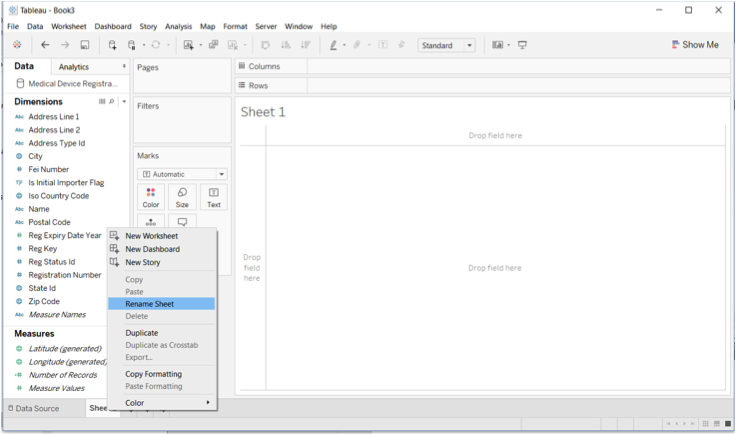The image size is (736, 434).
Task: Expand the Color submenu arrow
Action: point(208,403)
